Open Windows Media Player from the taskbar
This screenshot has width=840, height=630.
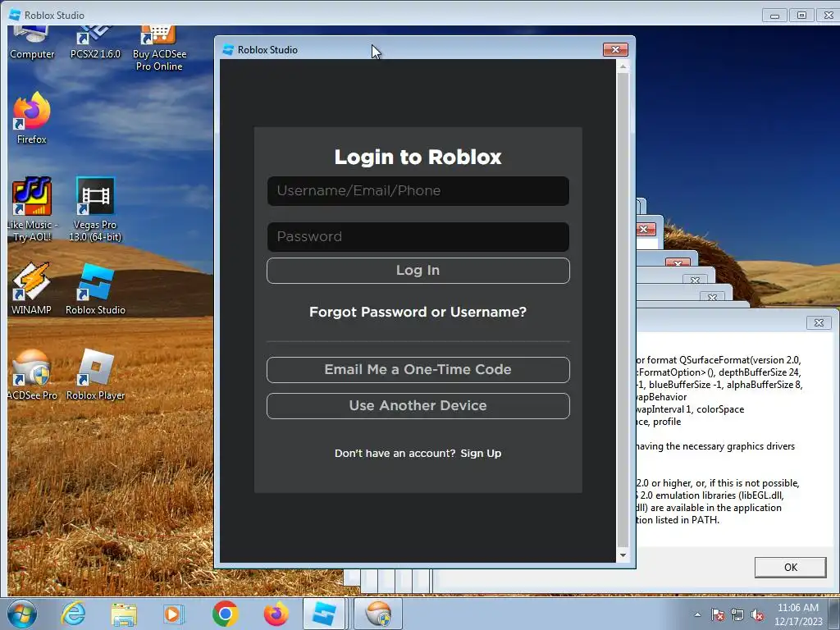click(173, 614)
